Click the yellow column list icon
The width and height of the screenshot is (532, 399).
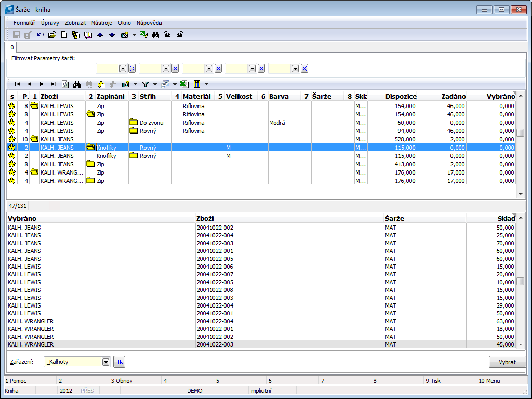(x=197, y=84)
